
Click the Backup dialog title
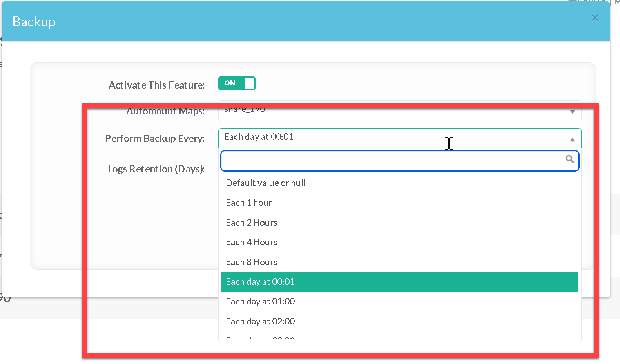pyautogui.click(x=34, y=22)
